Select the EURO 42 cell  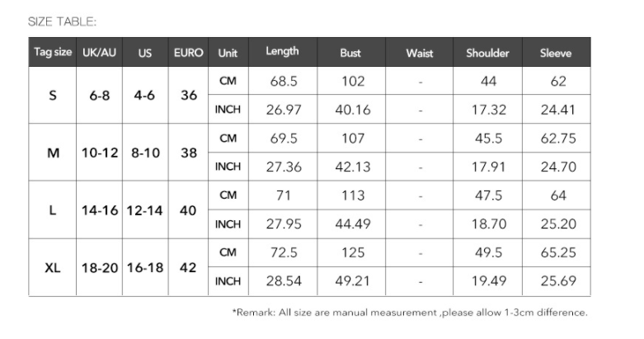pos(189,267)
